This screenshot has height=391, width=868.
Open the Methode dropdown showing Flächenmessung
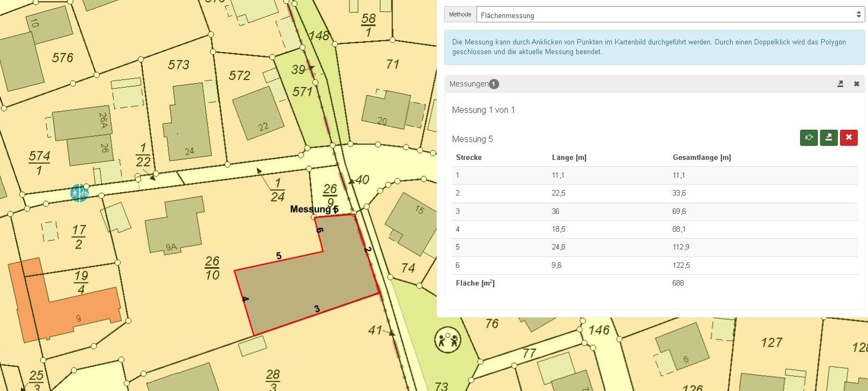(670, 15)
